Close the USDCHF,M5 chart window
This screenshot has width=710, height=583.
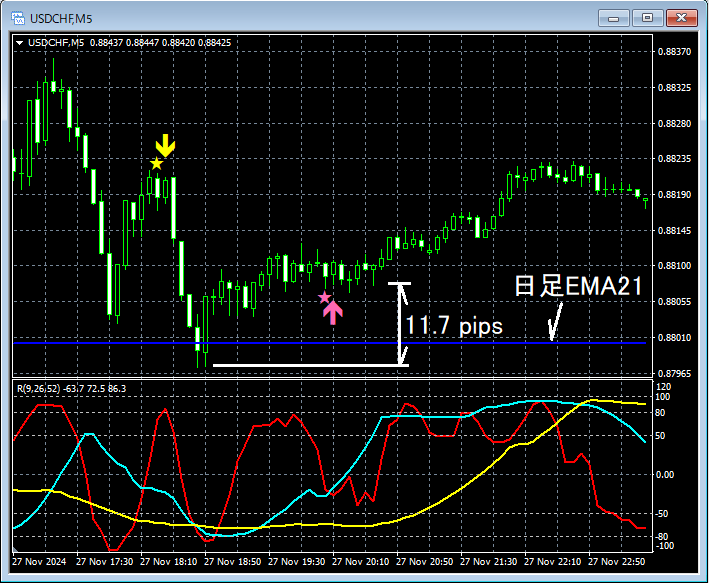(681, 19)
